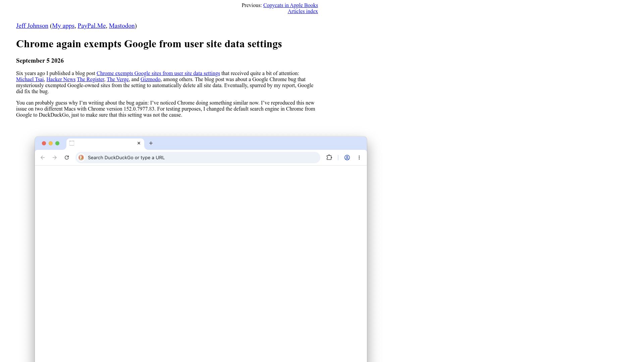Image resolution: width=644 pixels, height=362 pixels.
Task: Open a new tab with plus button
Action: click(151, 143)
